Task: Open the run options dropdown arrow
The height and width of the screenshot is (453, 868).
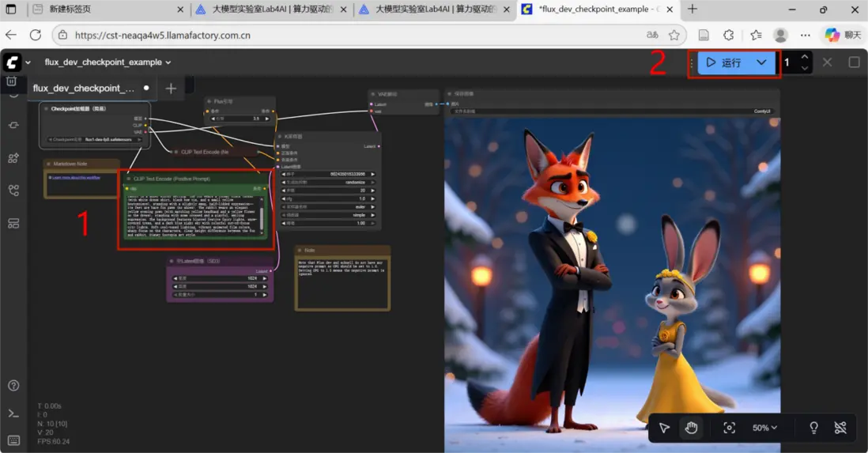Action: point(761,62)
